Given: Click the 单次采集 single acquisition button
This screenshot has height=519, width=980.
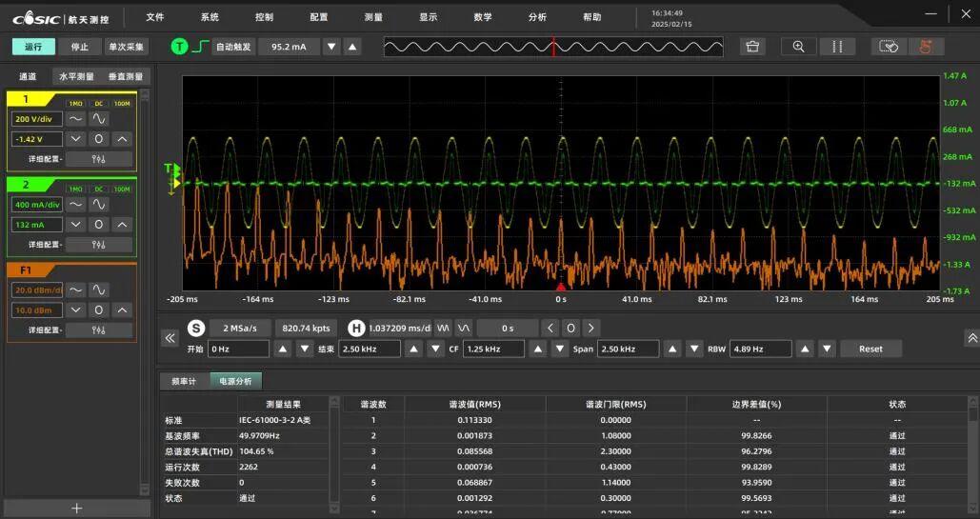Looking at the screenshot, I should pos(126,47).
